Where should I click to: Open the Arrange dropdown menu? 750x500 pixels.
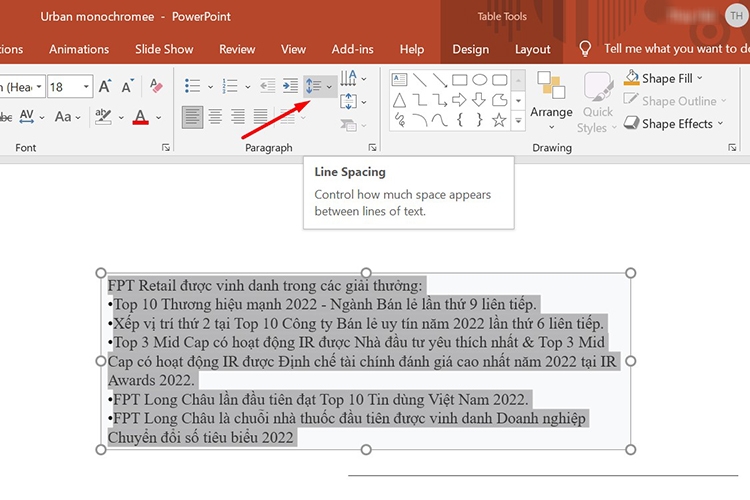point(551,101)
